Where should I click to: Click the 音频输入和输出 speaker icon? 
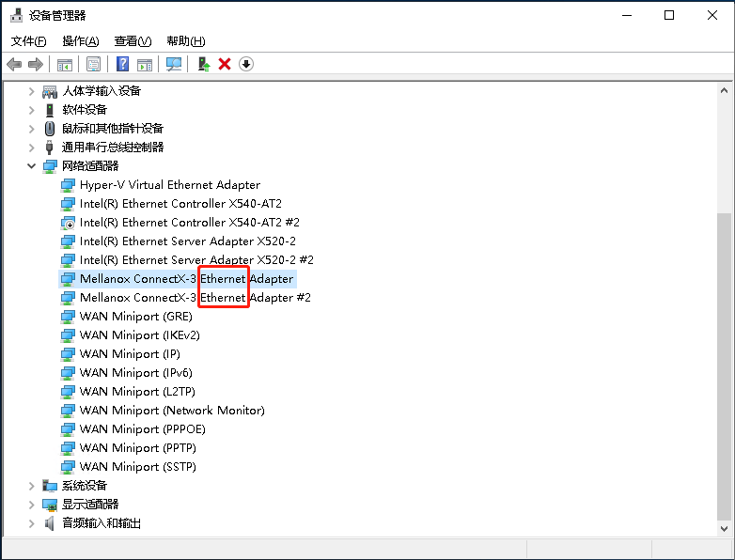(x=50, y=523)
